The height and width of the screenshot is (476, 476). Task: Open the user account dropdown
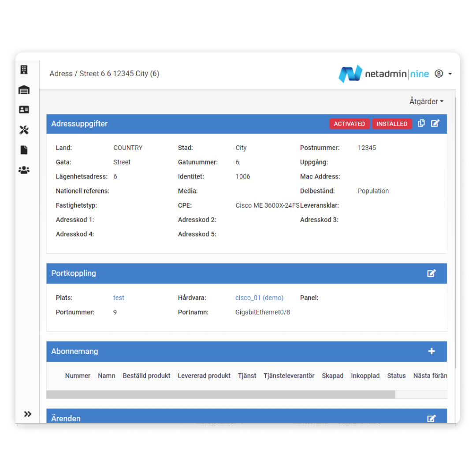point(443,74)
